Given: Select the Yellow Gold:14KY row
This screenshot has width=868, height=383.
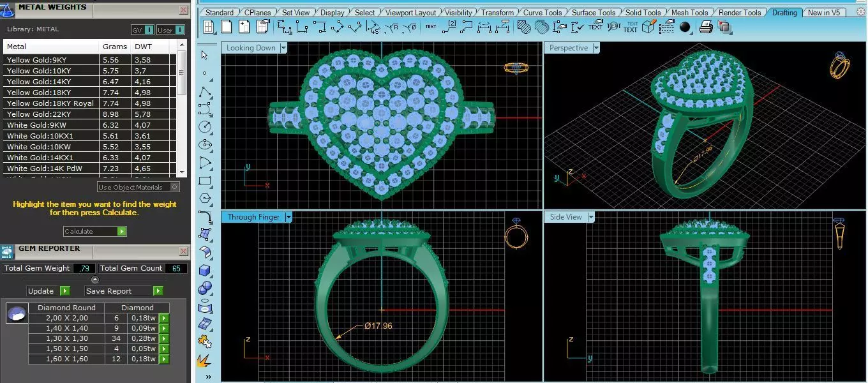Looking at the screenshot, I should [x=89, y=82].
